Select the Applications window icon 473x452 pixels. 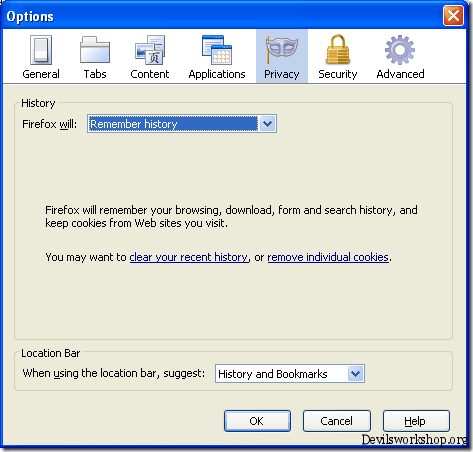tap(217, 50)
